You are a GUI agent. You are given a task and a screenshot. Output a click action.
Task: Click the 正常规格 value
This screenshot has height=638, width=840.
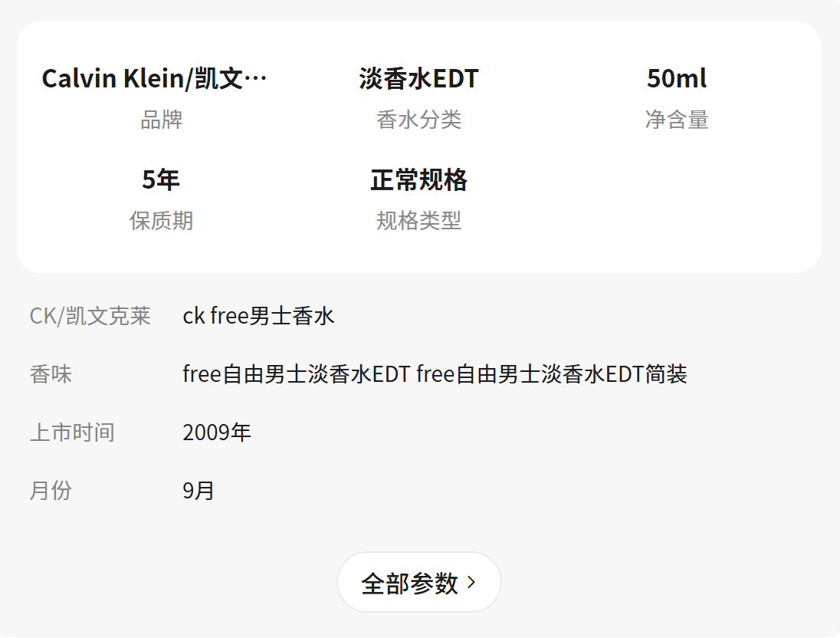point(418,179)
